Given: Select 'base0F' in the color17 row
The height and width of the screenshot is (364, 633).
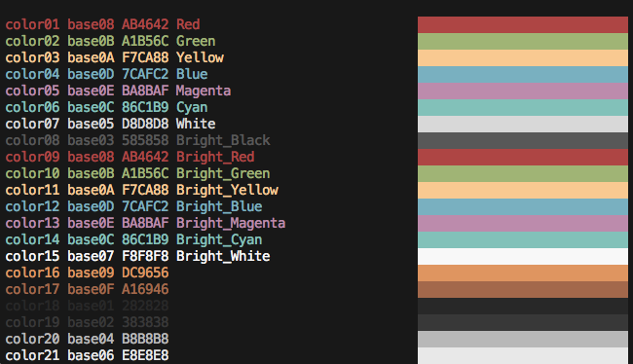Looking at the screenshot, I should click(x=91, y=289).
